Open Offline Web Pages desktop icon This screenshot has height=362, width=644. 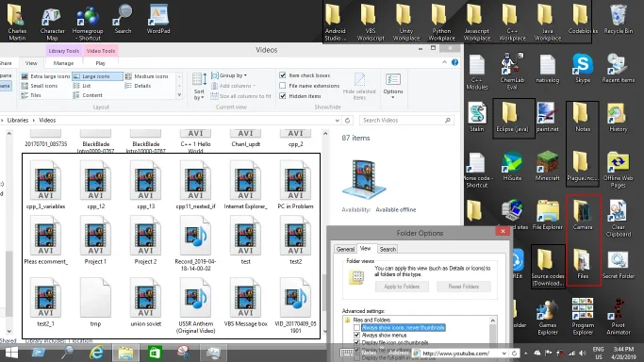point(619,170)
